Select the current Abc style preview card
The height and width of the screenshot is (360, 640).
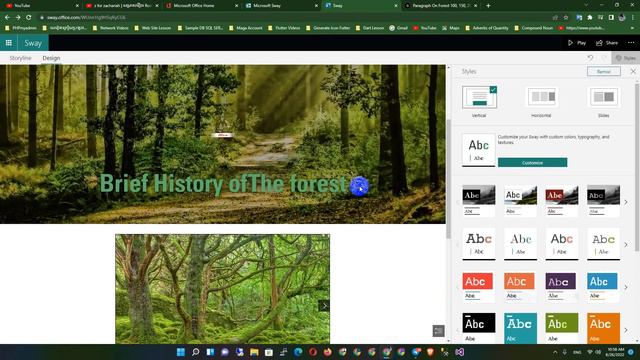pyautogui.click(x=478, y=150)
